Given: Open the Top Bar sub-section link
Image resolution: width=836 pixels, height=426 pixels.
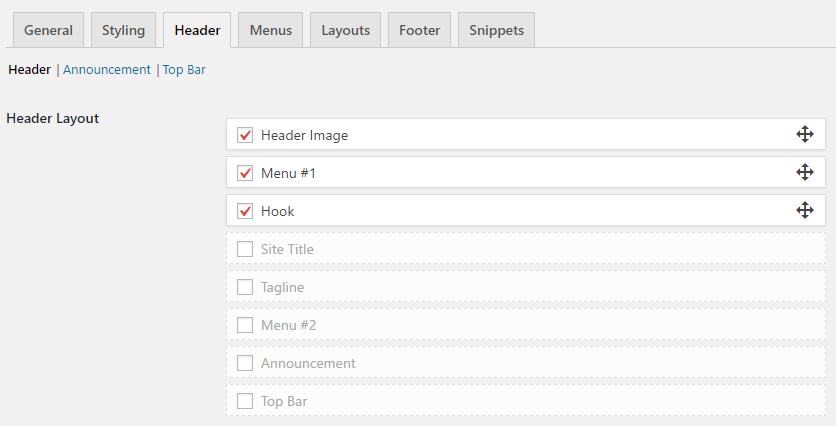Looking at the screenshot, I should pos(184,70).
